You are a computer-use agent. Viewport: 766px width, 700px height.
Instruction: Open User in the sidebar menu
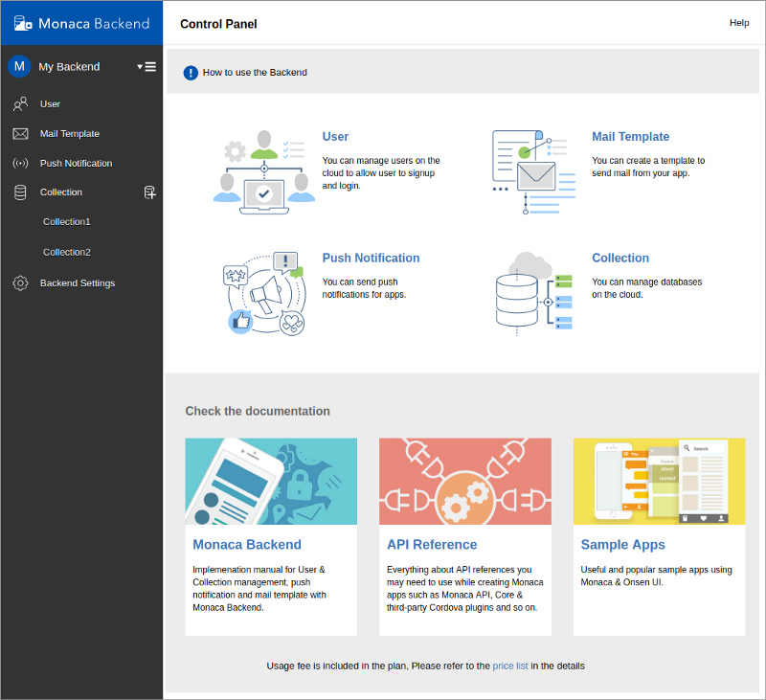(x=50, y=104)
